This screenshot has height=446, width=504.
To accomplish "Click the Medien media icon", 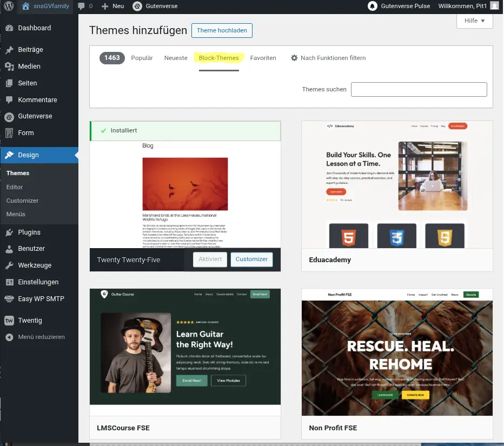I will click(9, 66).
